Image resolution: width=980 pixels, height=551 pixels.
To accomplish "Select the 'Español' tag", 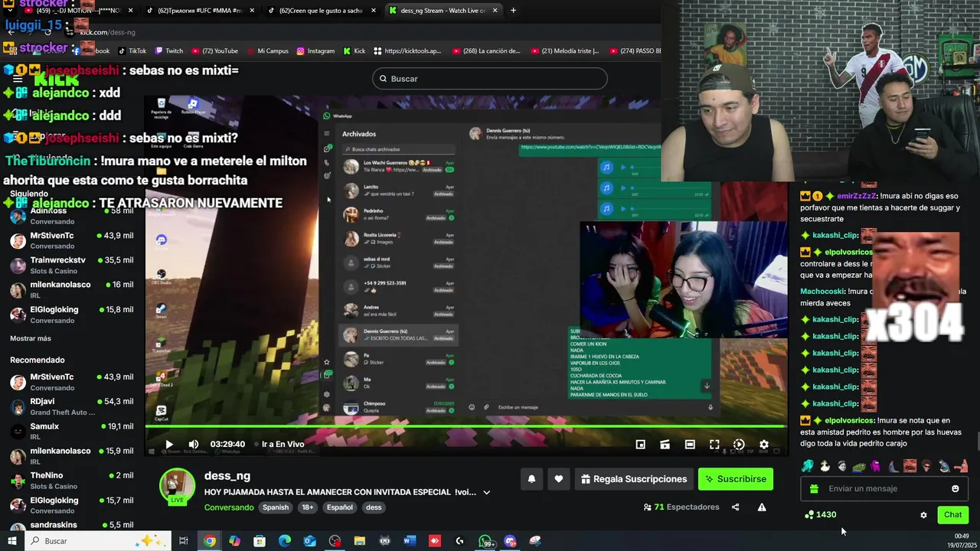I will coord(340,507).
